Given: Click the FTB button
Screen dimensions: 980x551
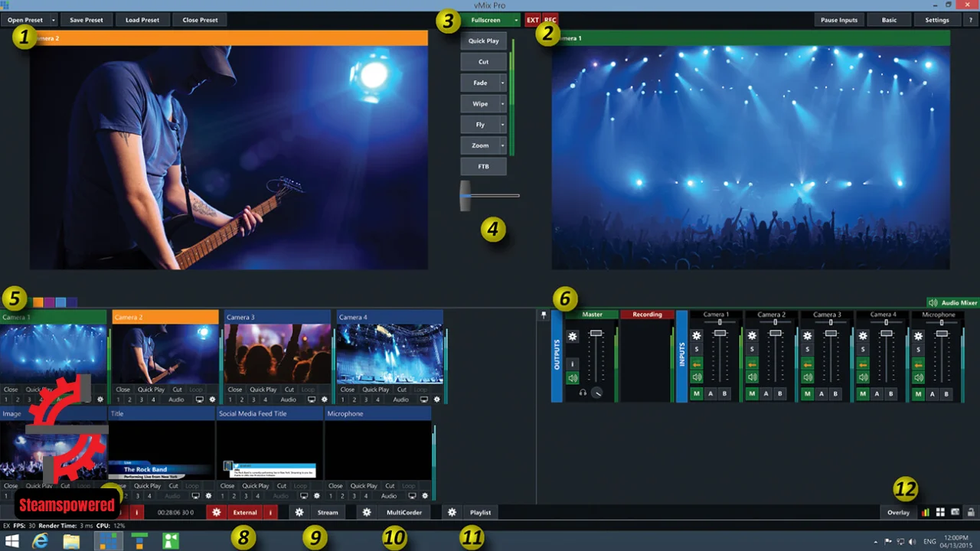Looking at the screenshot, I should 484,166.
